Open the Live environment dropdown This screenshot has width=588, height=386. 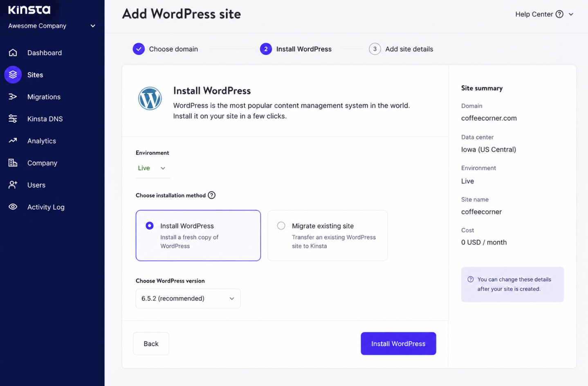pyautogui.click(x=153, y=168)
